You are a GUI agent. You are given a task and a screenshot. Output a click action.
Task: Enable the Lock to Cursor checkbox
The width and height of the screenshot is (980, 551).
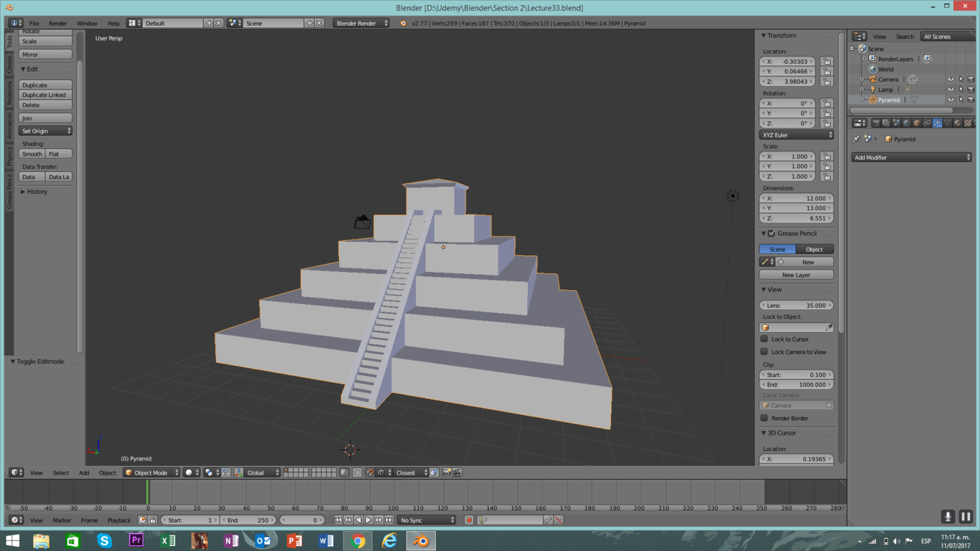765,339
